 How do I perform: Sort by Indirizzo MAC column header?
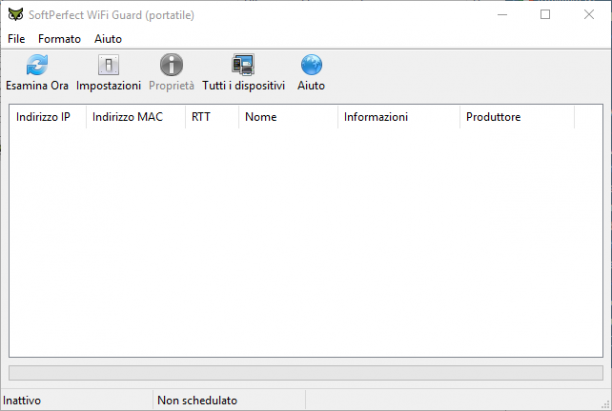135,117
